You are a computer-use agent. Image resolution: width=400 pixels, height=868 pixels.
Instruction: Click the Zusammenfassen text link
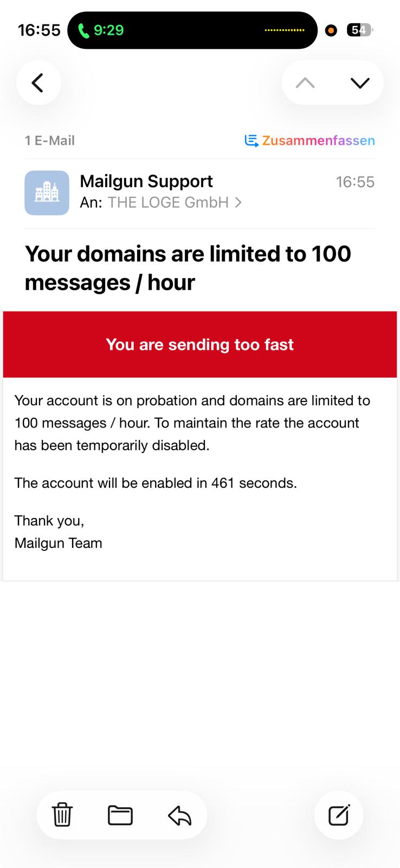318,141
